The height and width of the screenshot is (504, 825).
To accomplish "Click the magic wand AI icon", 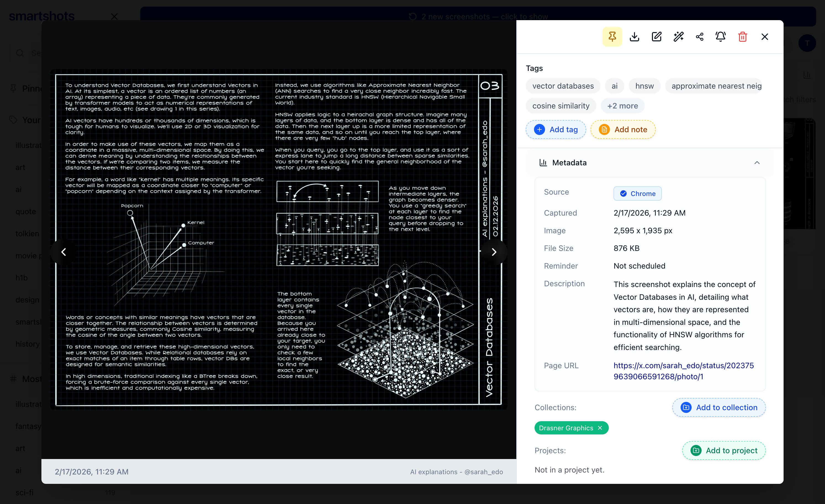I will click(x=678, y=36).
